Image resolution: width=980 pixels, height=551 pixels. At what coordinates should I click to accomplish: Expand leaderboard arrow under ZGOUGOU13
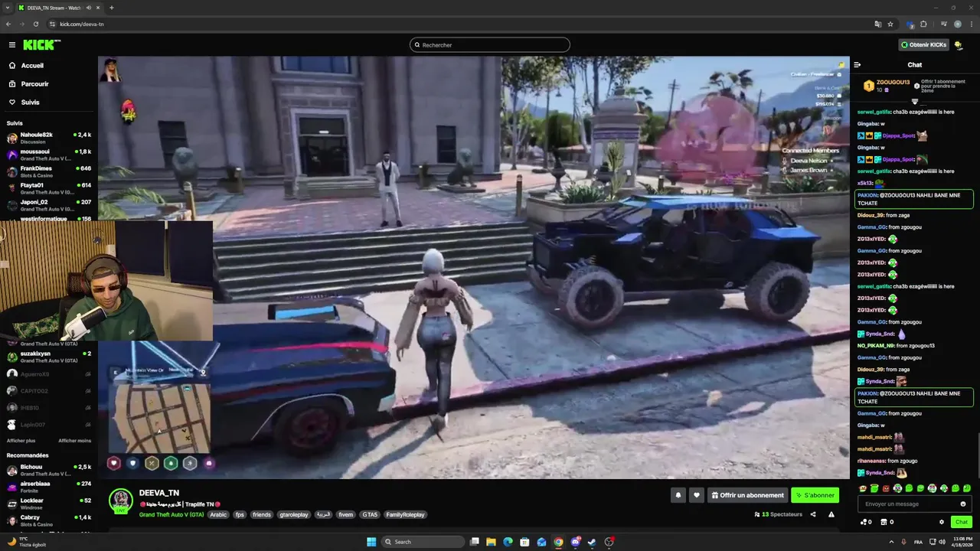pyautogui.click(x=915, y=101)
